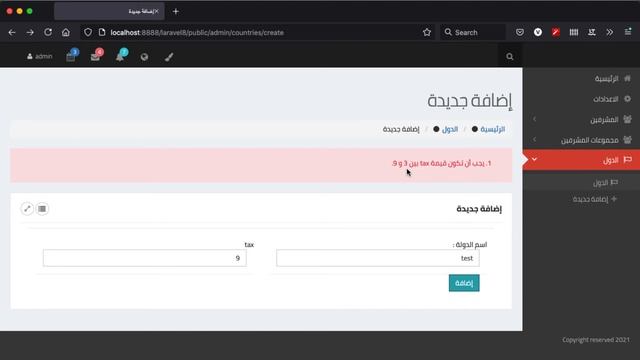Collapse the form box with expand icon

coord(27,209)
